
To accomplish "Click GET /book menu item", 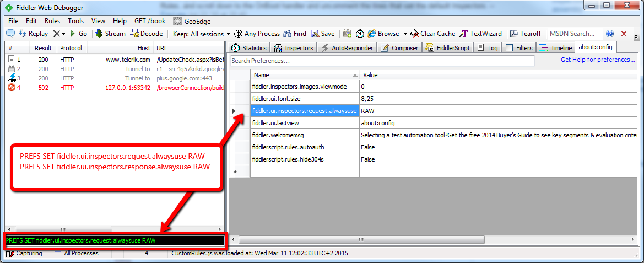I will [x=150, y=21].
